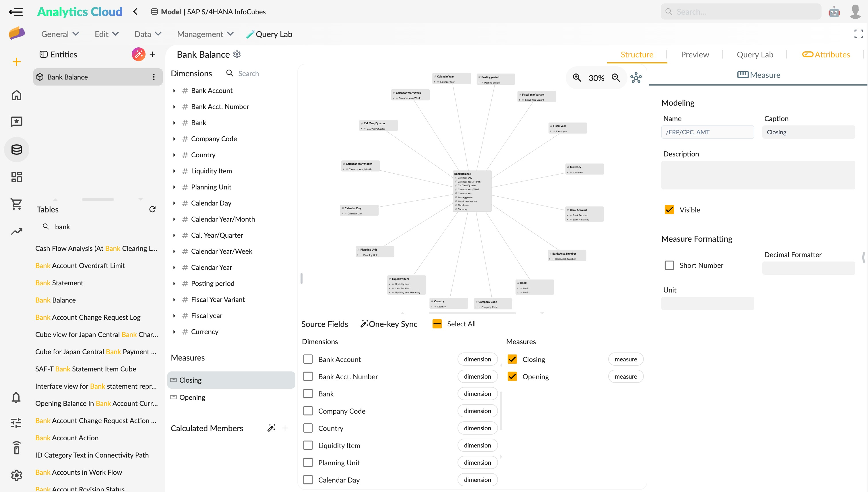Click the entity settings gear icon
Screen dimensions: 868x492
237,54
